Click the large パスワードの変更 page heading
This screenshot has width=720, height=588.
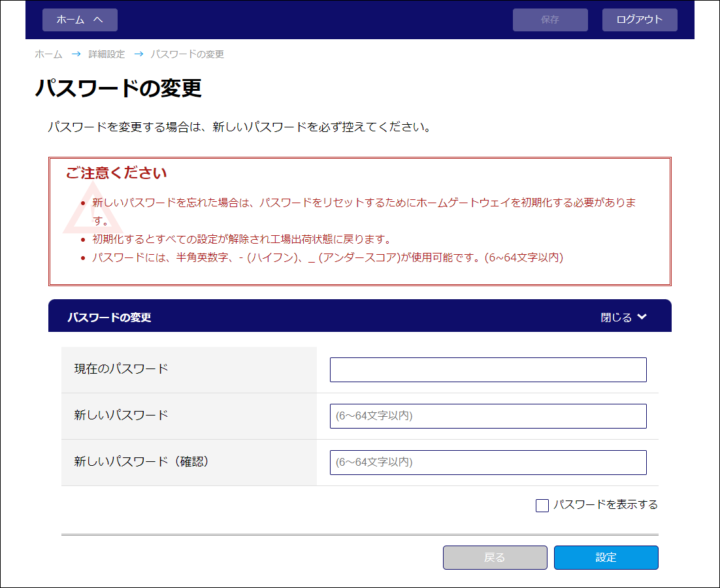(x=118, y=88)
